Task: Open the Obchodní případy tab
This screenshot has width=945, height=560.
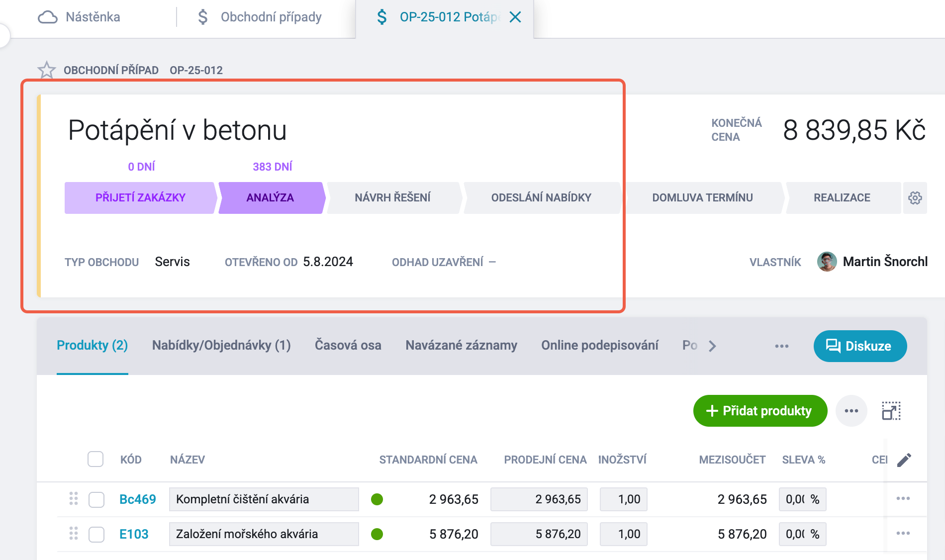Action: click(260, 17)
